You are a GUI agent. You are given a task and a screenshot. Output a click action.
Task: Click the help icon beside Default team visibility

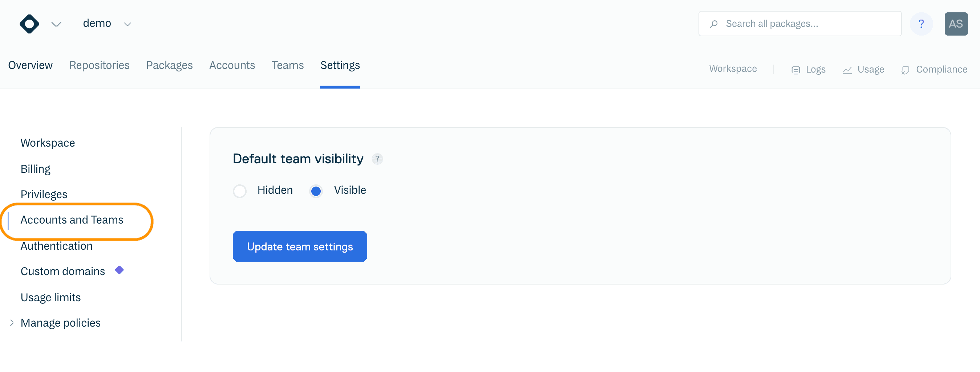[x=377, y=159]
